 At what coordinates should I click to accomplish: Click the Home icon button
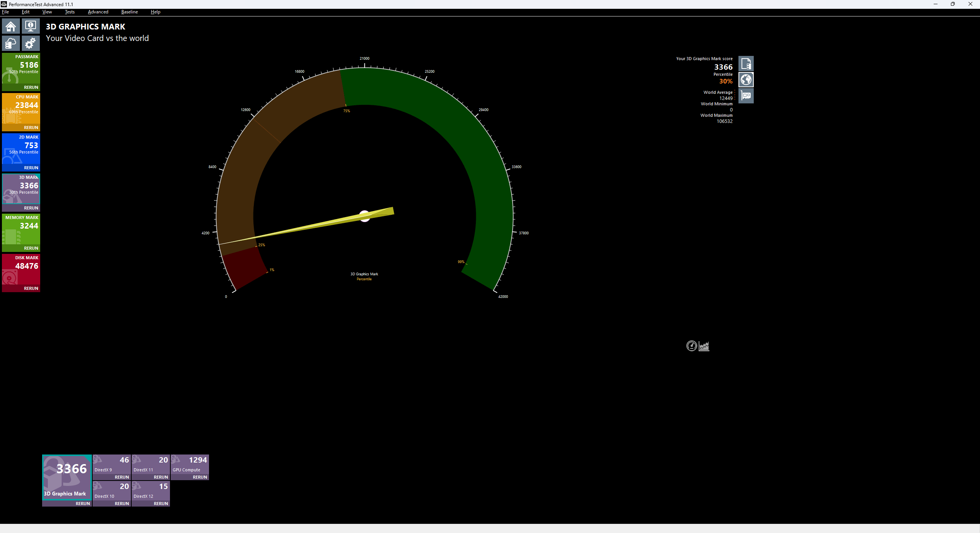pos(11,26)
